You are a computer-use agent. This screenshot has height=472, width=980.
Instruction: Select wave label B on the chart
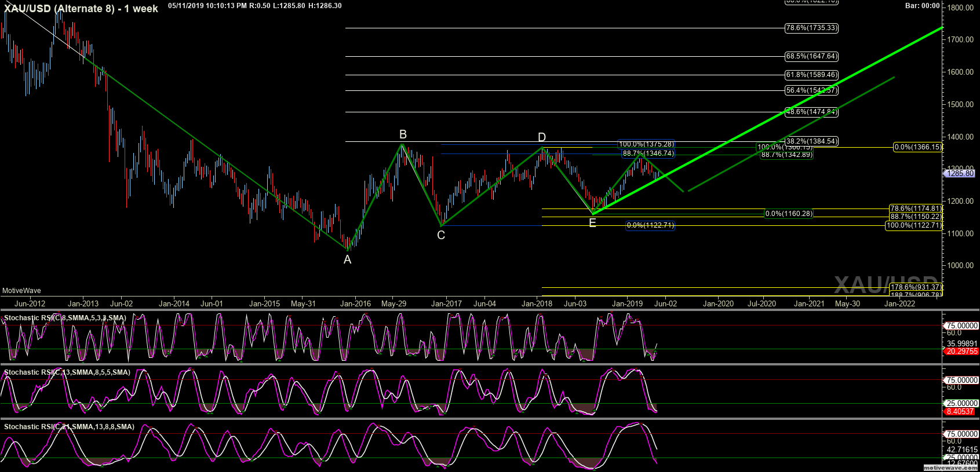[x=403, y=135]
